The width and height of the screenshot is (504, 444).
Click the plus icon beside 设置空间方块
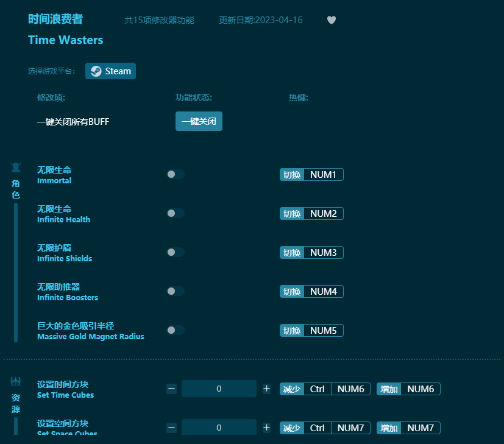(x=266, y=428)
